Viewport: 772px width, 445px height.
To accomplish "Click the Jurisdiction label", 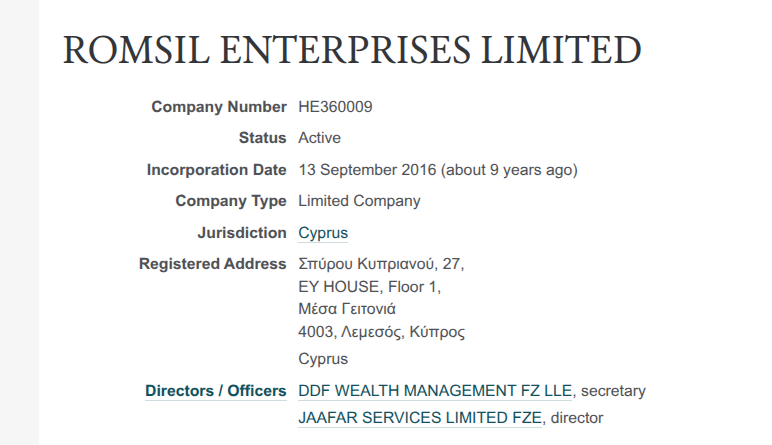I will pyautogui.click(x=241, y=233).
